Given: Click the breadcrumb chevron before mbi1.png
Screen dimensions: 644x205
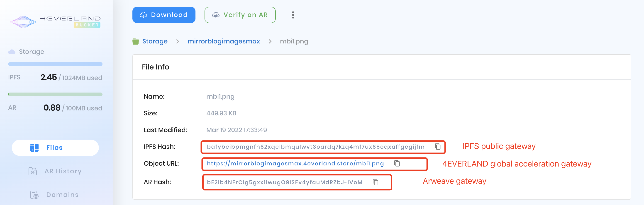Looking at the screenshot, I should point(270,41).
